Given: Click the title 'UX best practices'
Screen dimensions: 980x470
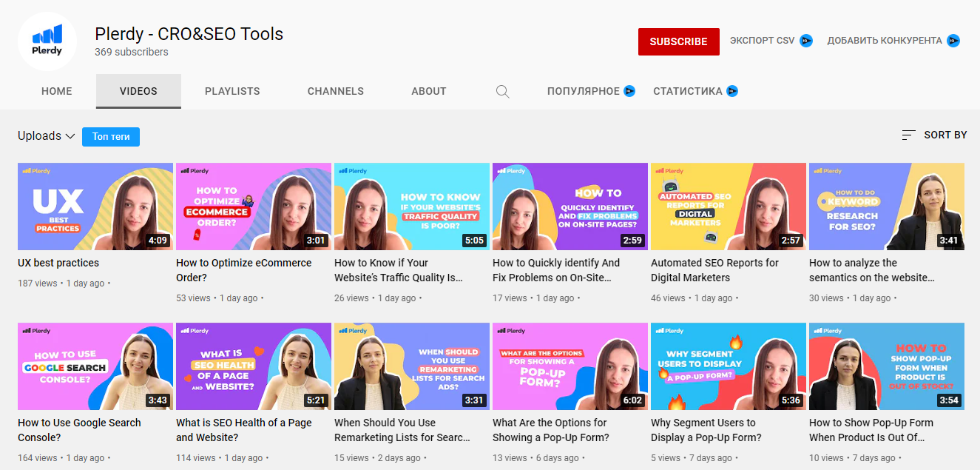Looking at the screenshot, I should pos(58,263).
